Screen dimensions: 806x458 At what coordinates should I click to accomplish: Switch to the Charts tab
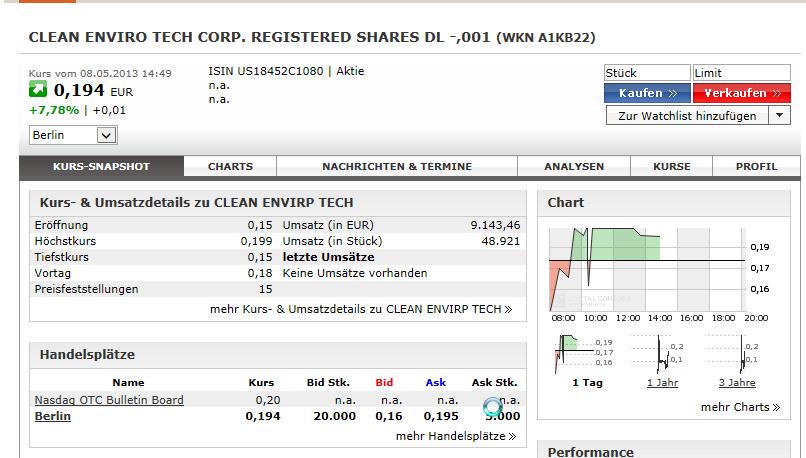point(230,167)
